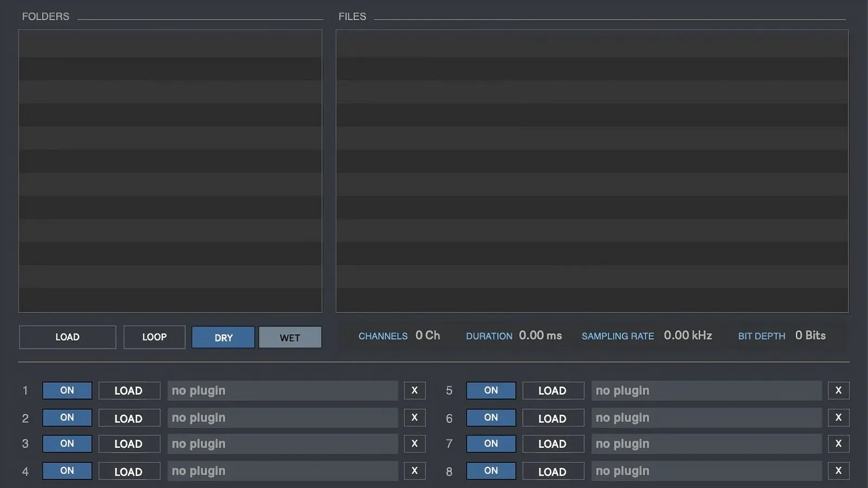
Task: Remove plugin from slot 6 with X
Action: pyautogui.click(x=839, y=418)
